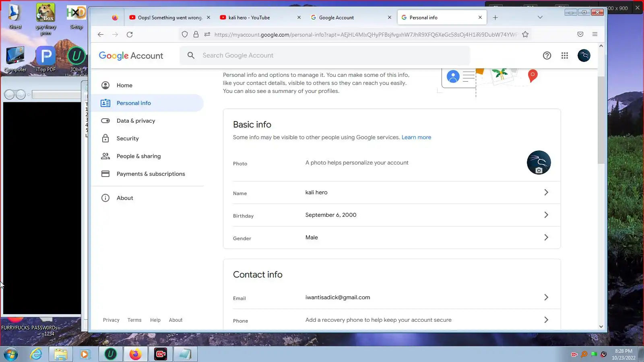Expand the Phone row chevron
644x362 pixels.
pyautogui.click(x=546, y=320)
